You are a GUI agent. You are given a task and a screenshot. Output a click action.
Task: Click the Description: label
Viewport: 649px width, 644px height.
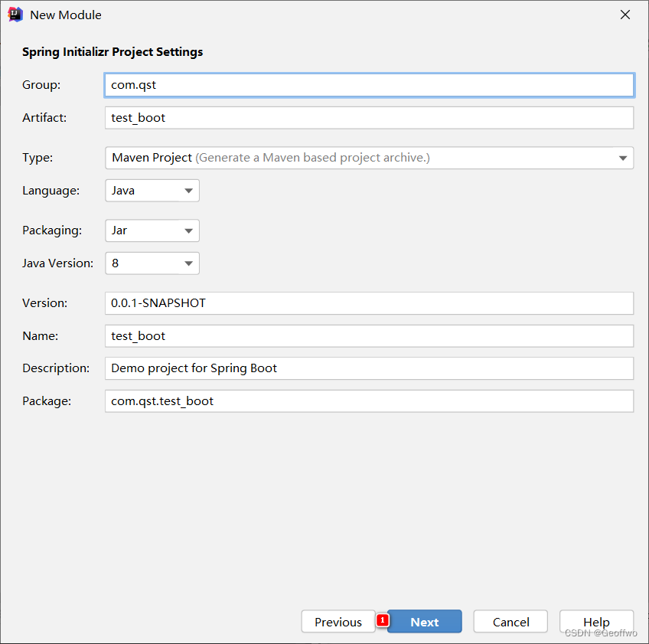(56, 368)
